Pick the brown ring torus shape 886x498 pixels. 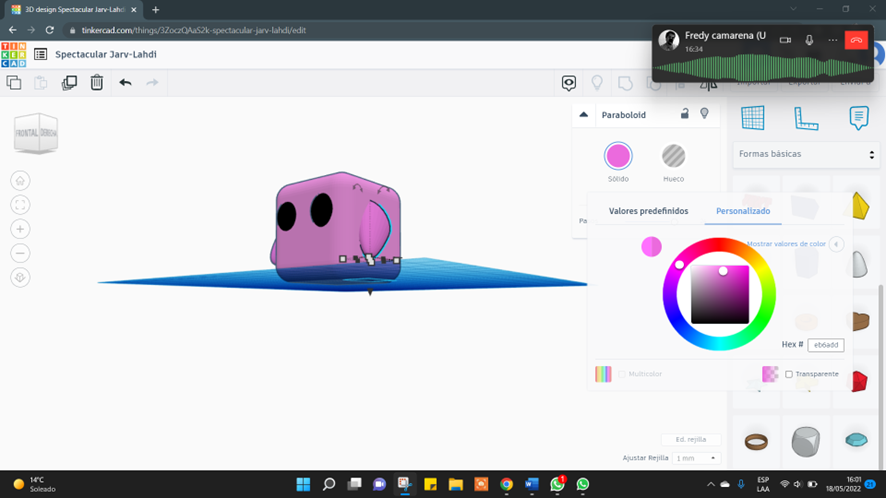[756, 441]
